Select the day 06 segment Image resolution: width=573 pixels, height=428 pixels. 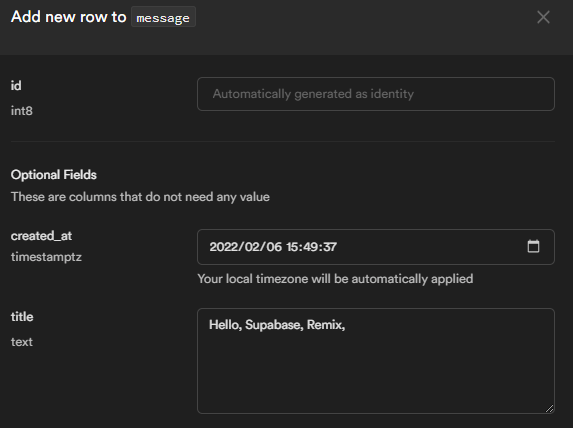pyautogui.click(x=274, y=247)
